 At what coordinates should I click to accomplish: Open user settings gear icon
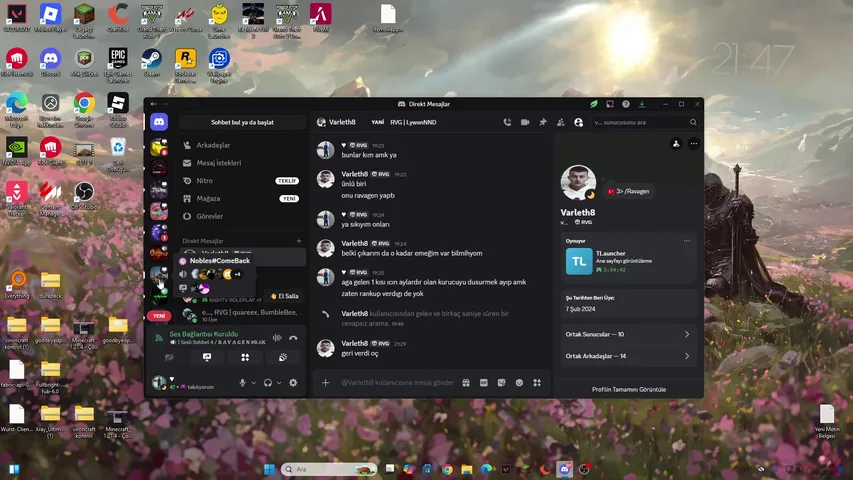click(293, 383)
